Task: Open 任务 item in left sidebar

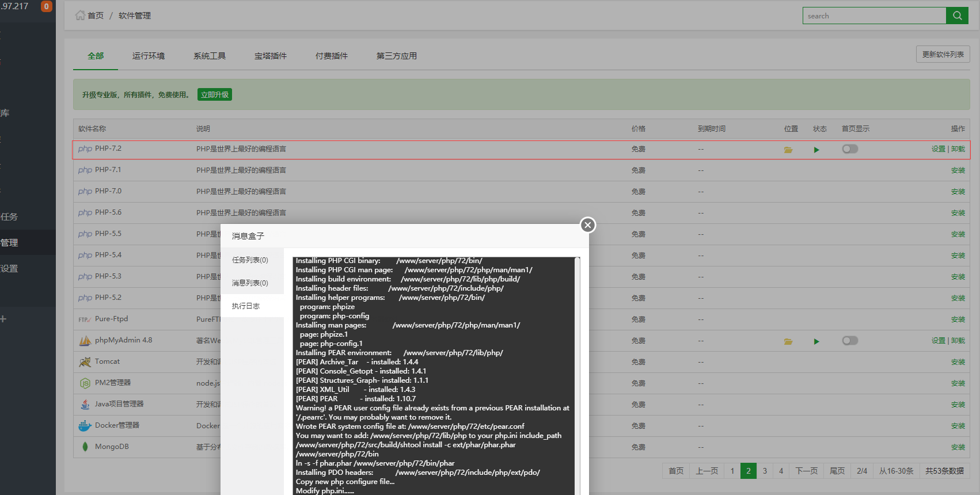Action: tap(9, 217)
